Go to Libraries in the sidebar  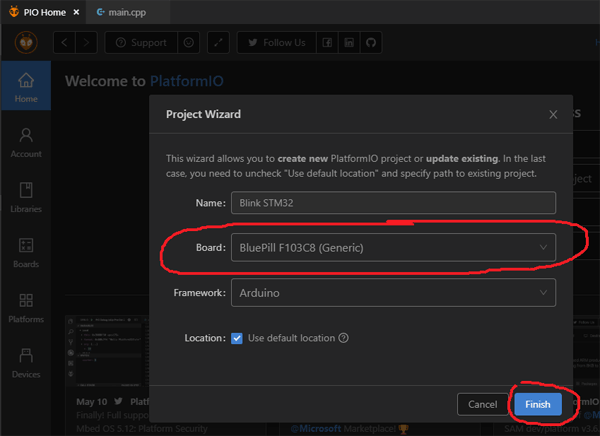tap(26, 196)
